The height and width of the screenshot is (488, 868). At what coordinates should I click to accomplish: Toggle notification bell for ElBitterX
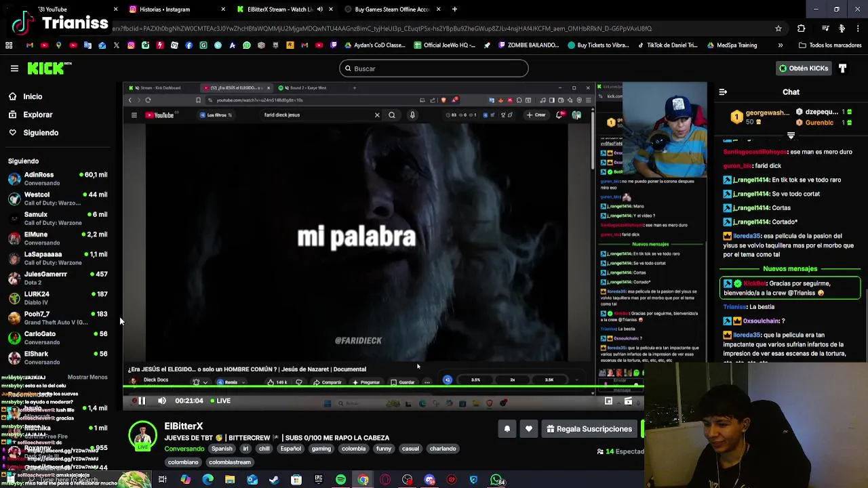point(507,429)
